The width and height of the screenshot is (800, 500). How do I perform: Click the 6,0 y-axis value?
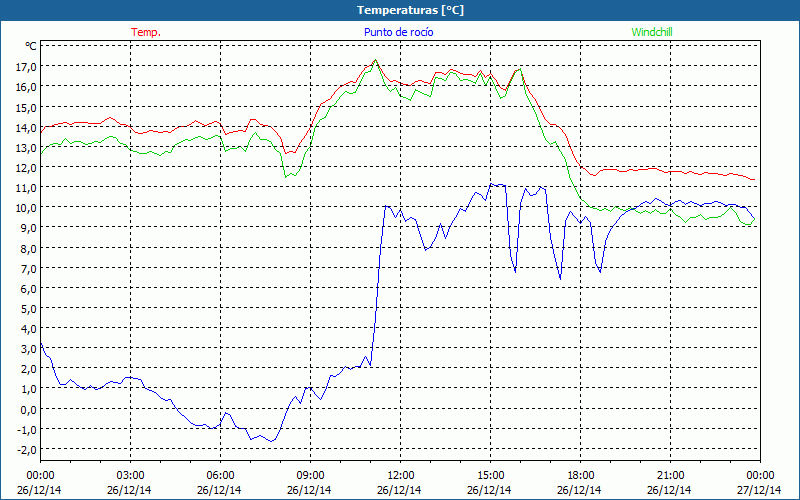click(29, 288)
